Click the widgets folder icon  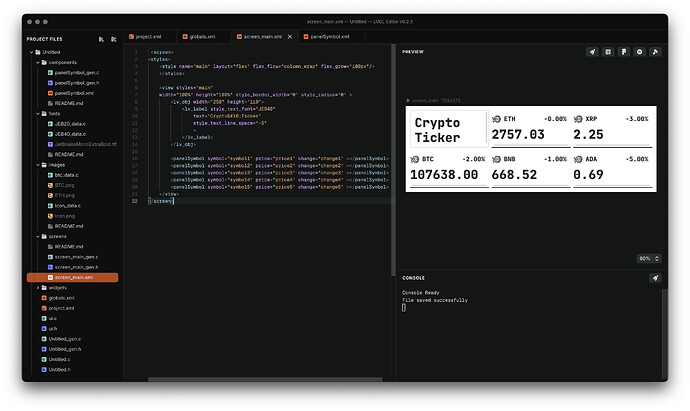(x=44, y=288)
